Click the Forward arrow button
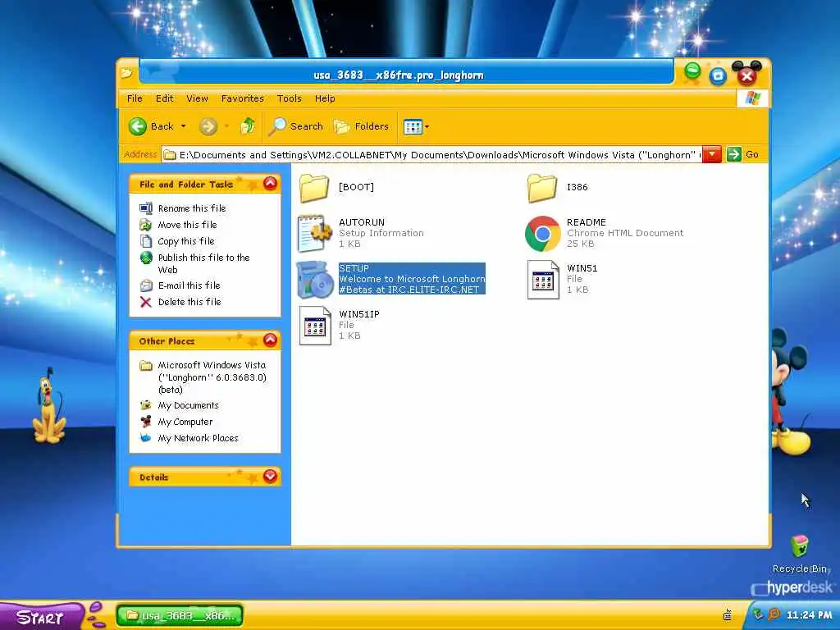 click(208, 127)
